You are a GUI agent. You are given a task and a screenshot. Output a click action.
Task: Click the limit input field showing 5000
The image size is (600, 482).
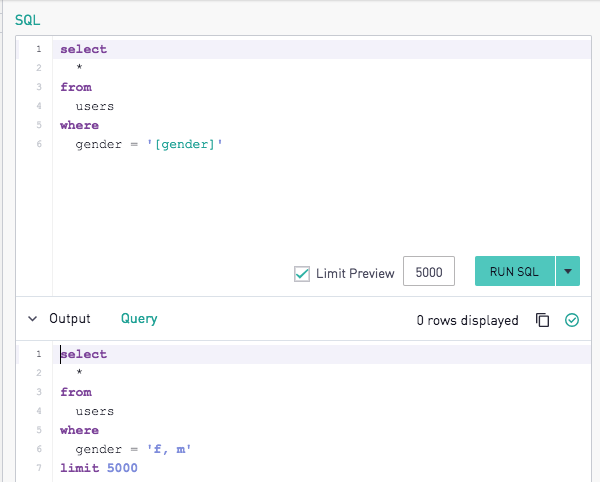(x=429, y=272)
